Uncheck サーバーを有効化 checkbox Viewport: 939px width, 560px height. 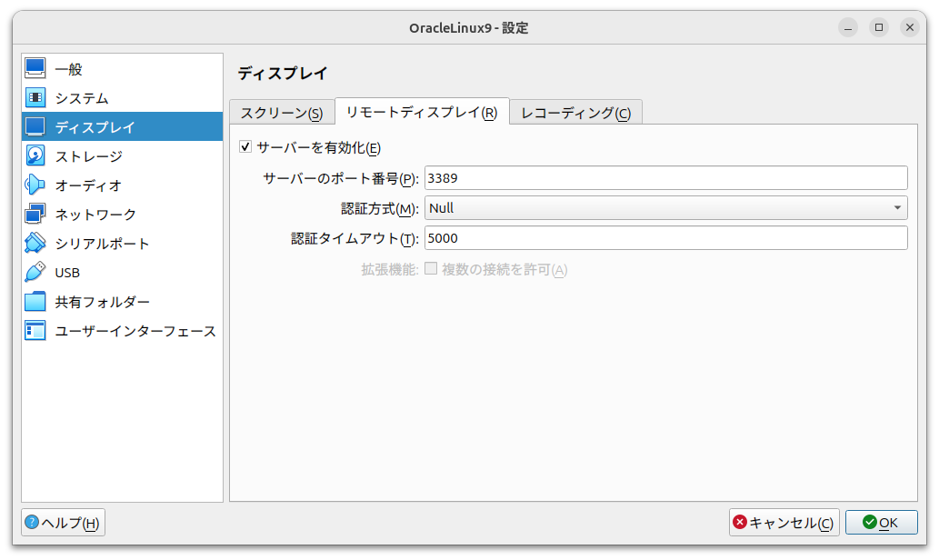pyautogui.click(x=245, y=146)
